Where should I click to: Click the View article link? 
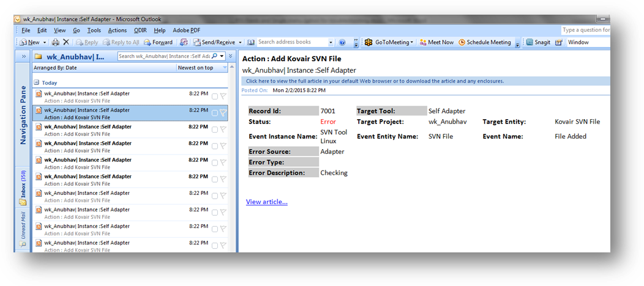(266, 202)
